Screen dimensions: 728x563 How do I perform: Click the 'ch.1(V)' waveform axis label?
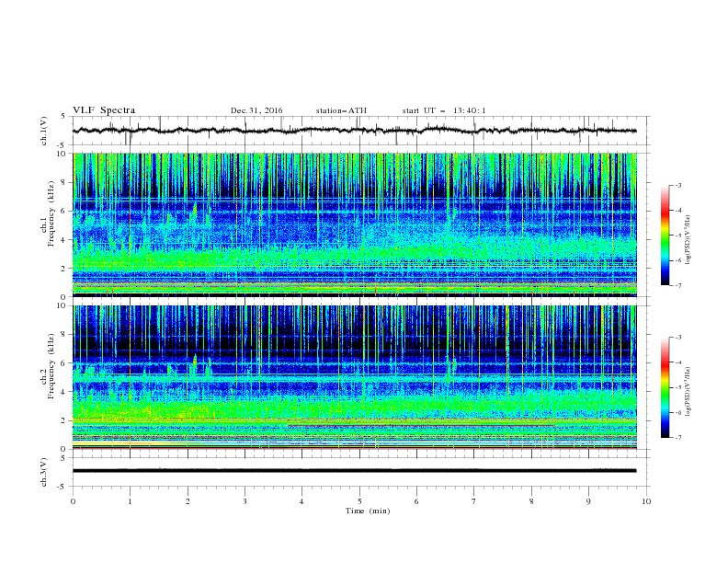[44, 131]
